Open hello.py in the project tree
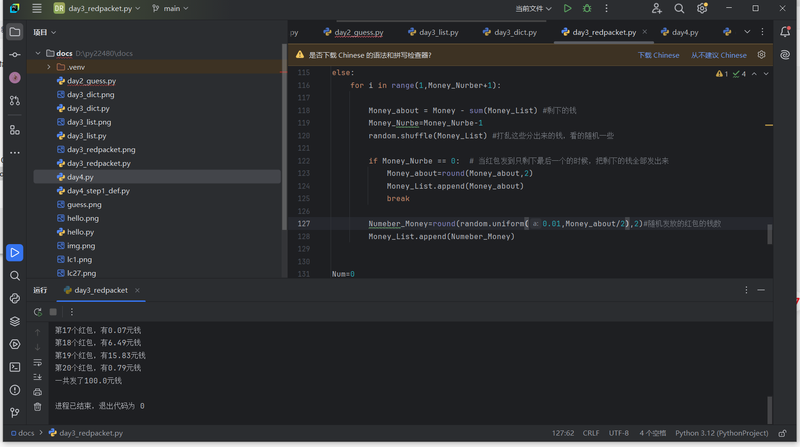The height and width of the screenshot is (447, 800). click(80, 232)
